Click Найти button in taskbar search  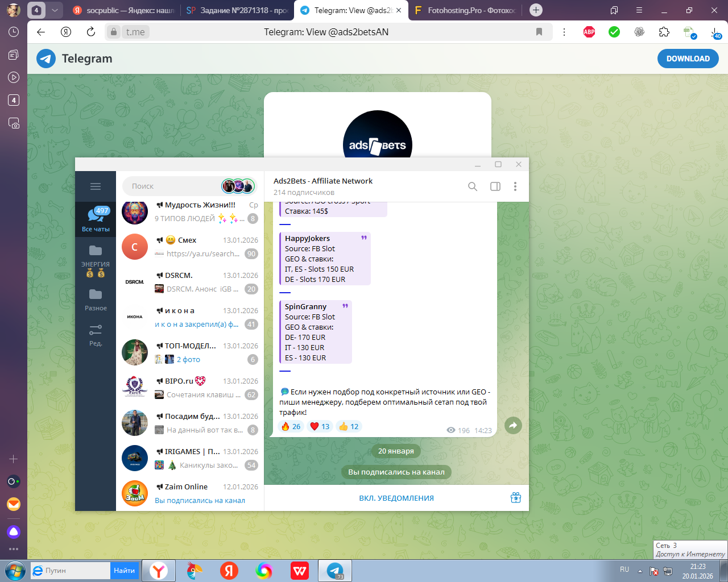[124, 571]
